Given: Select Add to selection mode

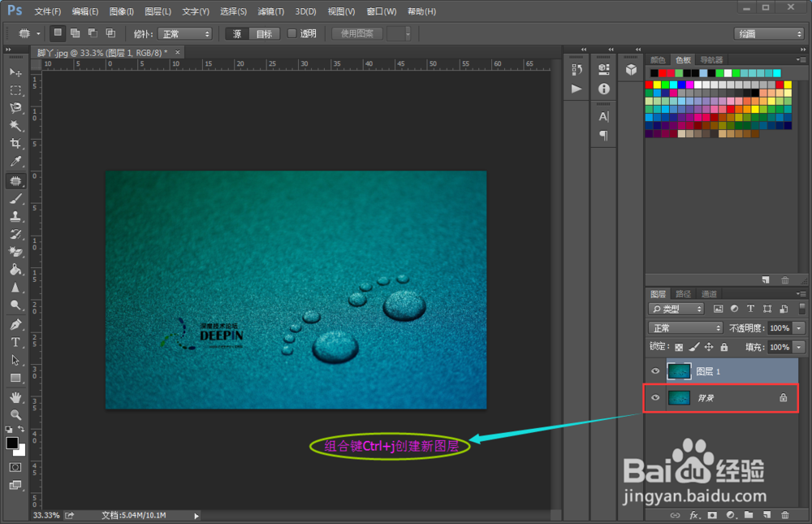Looking at the screenshot, I should point(75,33).
